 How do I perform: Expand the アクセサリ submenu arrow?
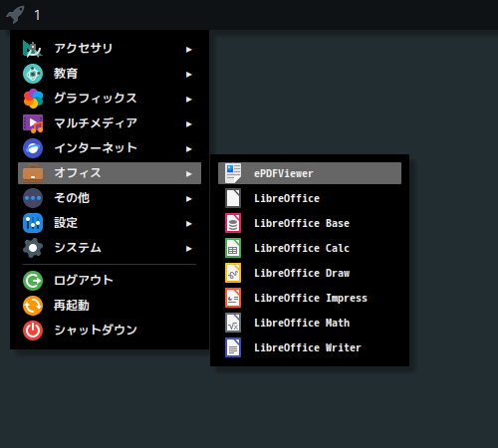pos(189,50)
